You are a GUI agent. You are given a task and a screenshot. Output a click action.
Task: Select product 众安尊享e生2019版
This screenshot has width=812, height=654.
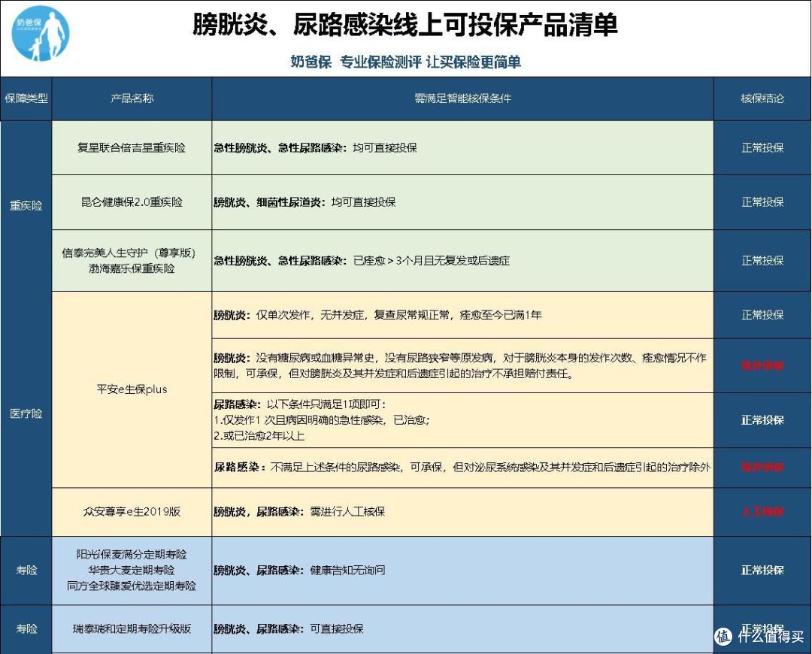click(132, 512)
